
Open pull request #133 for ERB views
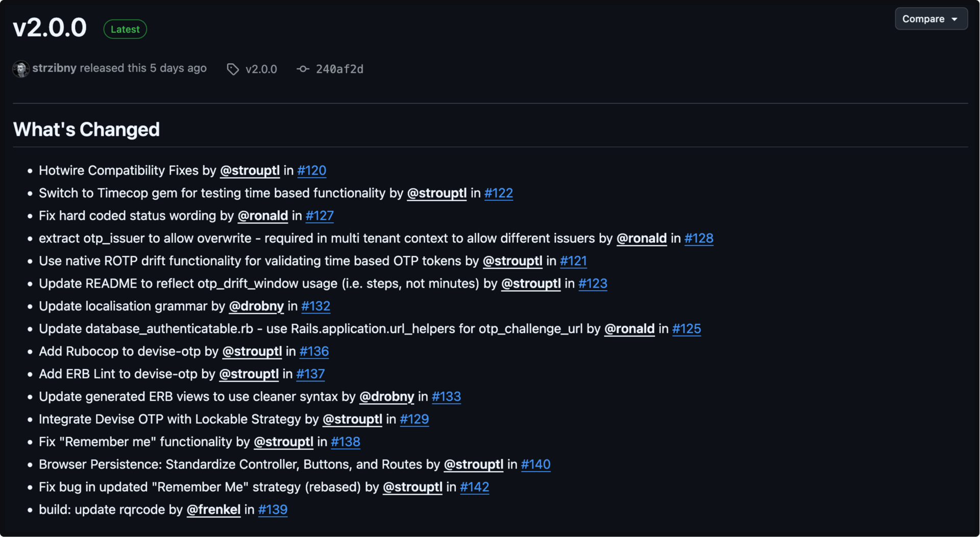tap(446, 397)
